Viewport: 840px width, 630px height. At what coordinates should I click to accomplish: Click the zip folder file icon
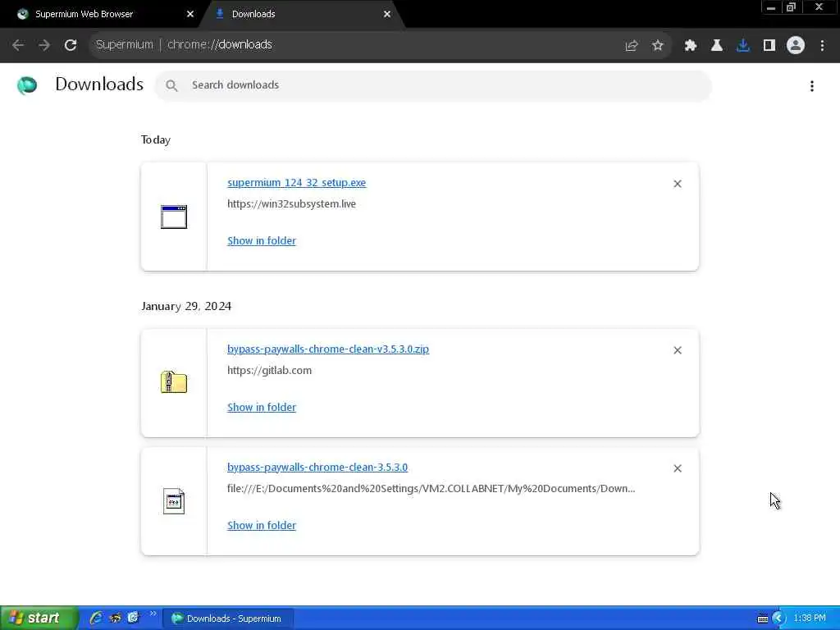(174, 382)
